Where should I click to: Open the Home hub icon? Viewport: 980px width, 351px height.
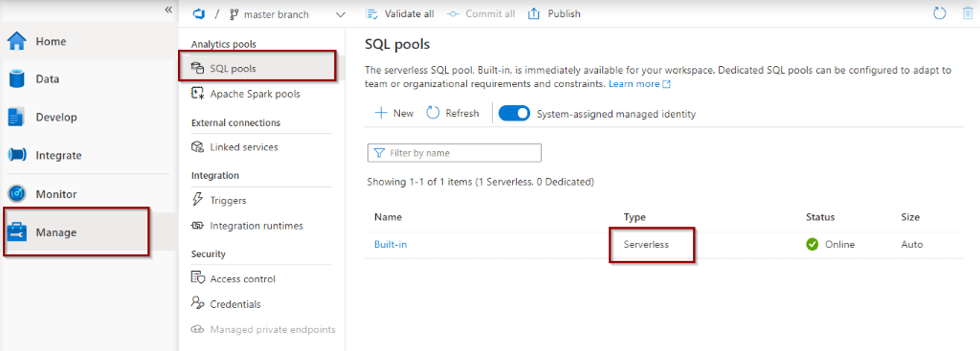tap(17, 42)
